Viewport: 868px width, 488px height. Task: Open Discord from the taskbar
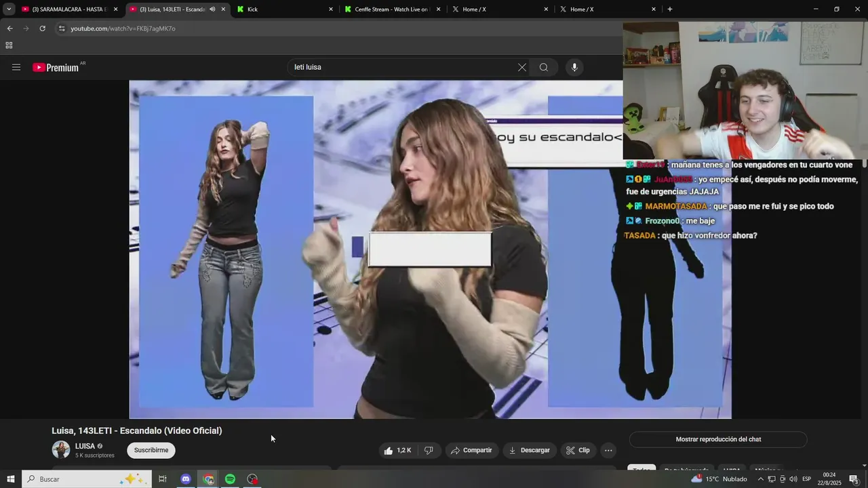click(x=186, y=479)
